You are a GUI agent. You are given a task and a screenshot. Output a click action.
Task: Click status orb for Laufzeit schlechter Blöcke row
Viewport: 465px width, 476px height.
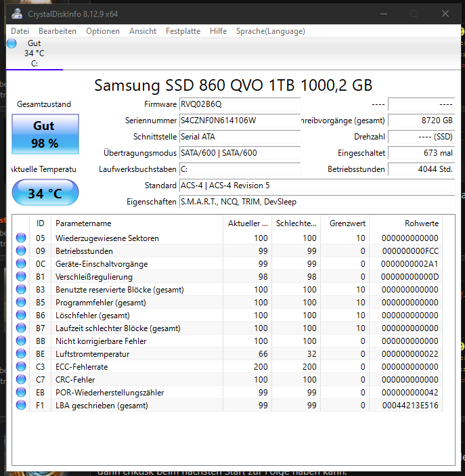(x=21, y=328)
